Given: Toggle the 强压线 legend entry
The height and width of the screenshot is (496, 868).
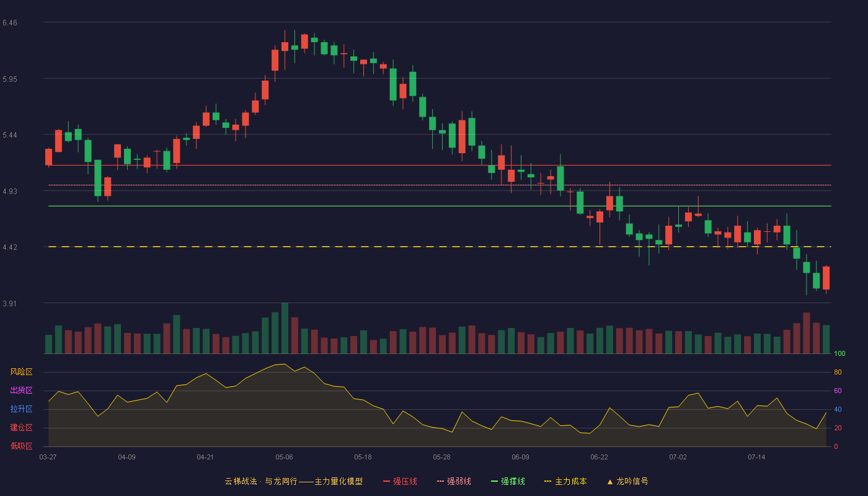Looking at the screenshot, I should click(x=400, y=481).
